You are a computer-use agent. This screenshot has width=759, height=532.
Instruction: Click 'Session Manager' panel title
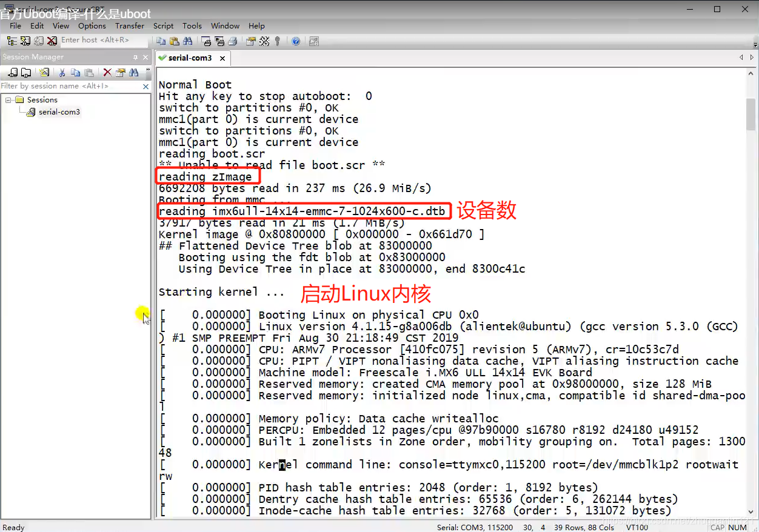(33, 57)
